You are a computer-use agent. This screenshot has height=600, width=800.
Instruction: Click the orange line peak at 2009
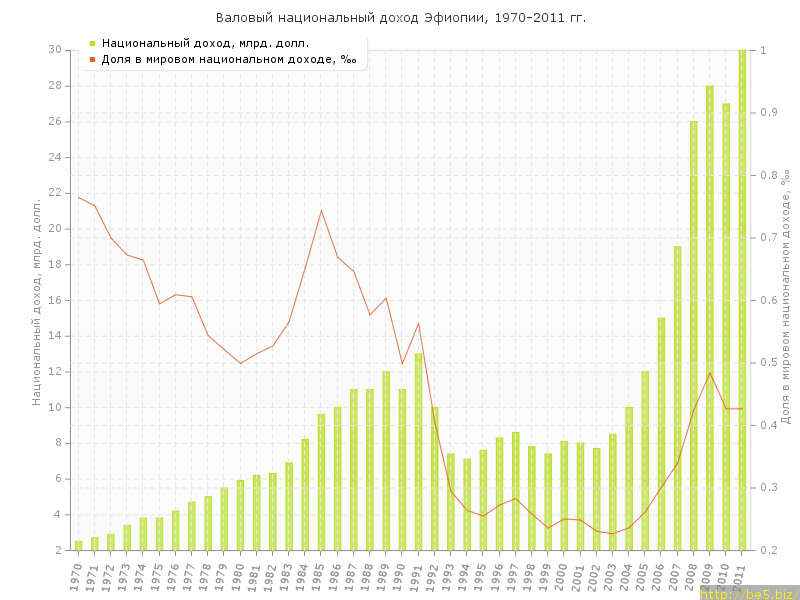point(710,373)
